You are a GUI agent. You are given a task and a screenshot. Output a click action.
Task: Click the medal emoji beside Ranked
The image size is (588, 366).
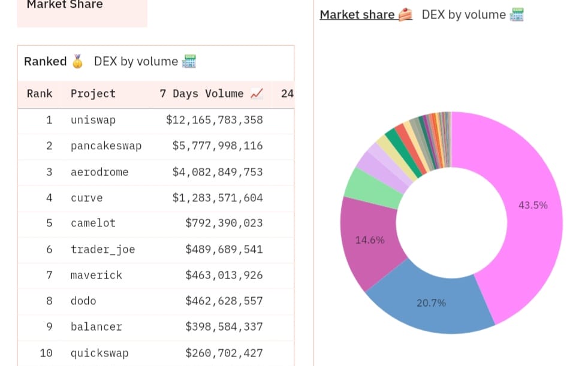point(77,62)
